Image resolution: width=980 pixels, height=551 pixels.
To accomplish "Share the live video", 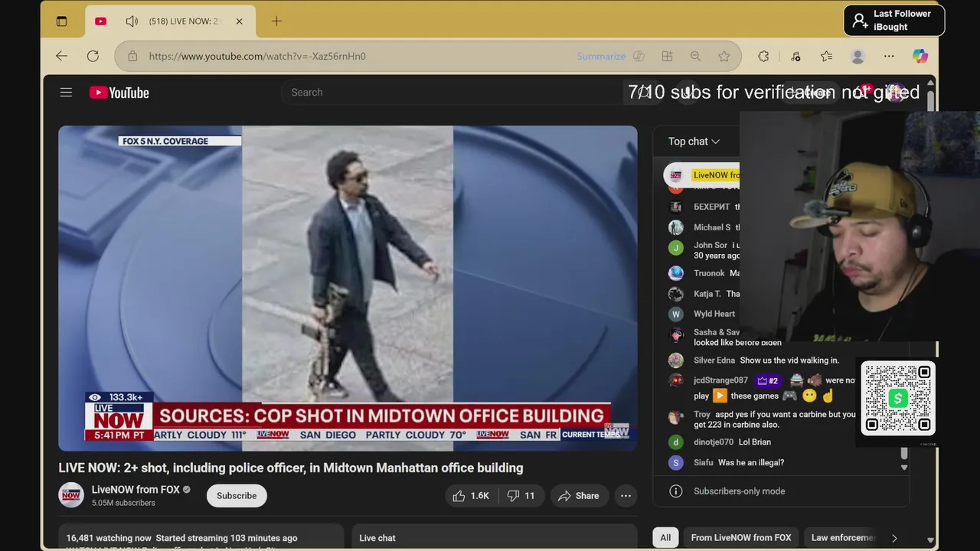I will pyautogui.click(x=579, y=496).
